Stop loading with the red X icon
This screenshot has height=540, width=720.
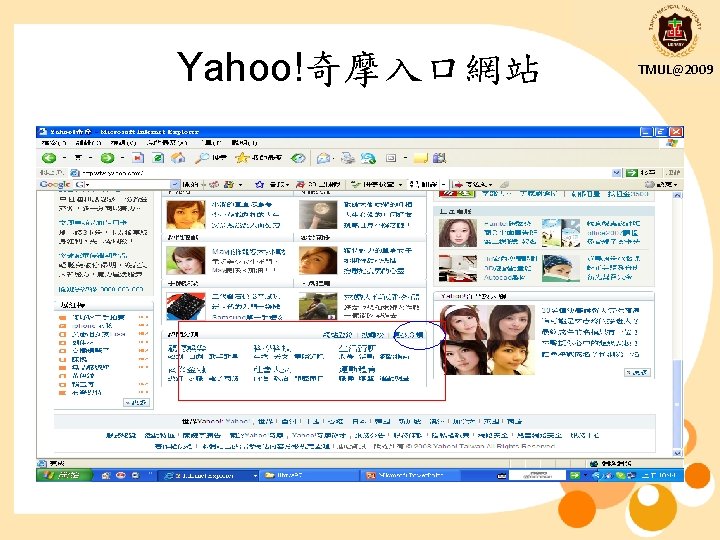point(138,158)
